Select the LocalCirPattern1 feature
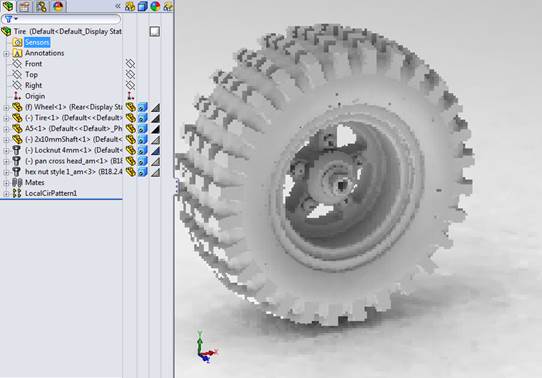Image resolution: width=542 pixels, height=378 pixels. [x=51, y=193]
